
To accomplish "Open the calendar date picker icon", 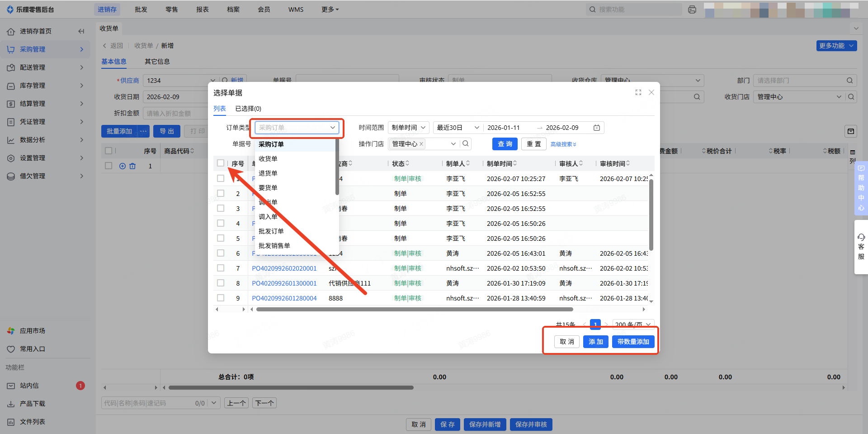I will [597, 128].
